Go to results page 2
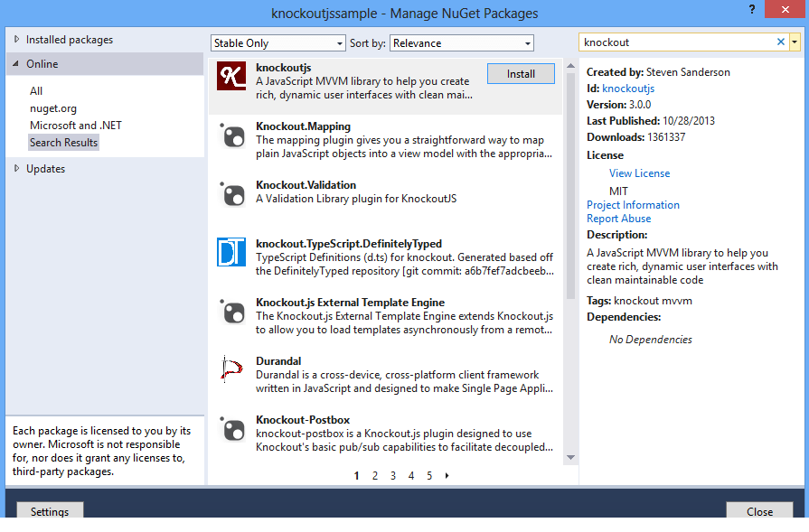809x532 pixels. pos(375,476)
